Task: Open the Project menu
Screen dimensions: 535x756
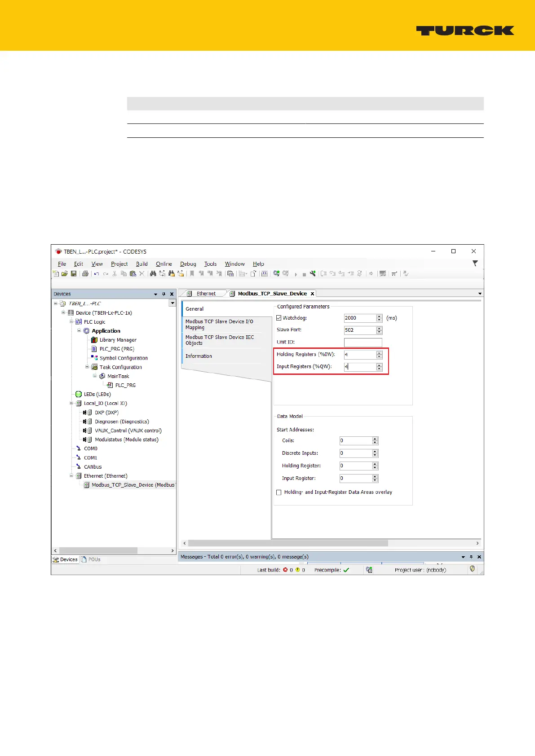Action: 119,264
